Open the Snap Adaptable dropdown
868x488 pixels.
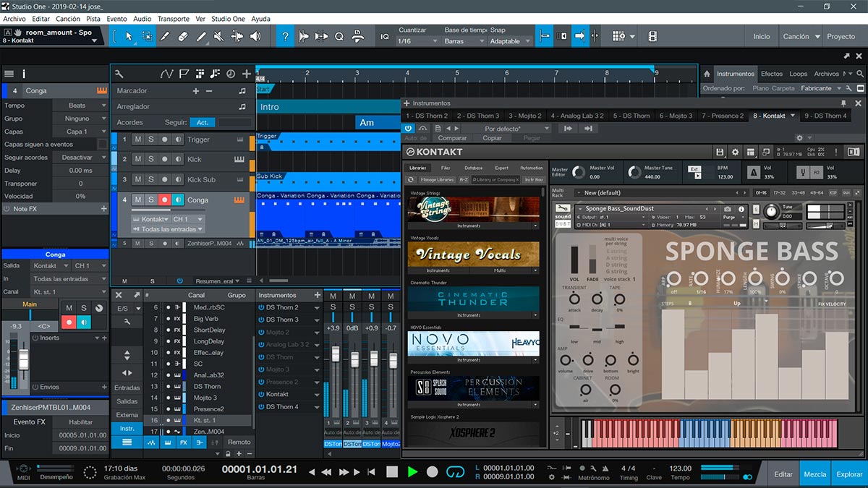point(511,41)
